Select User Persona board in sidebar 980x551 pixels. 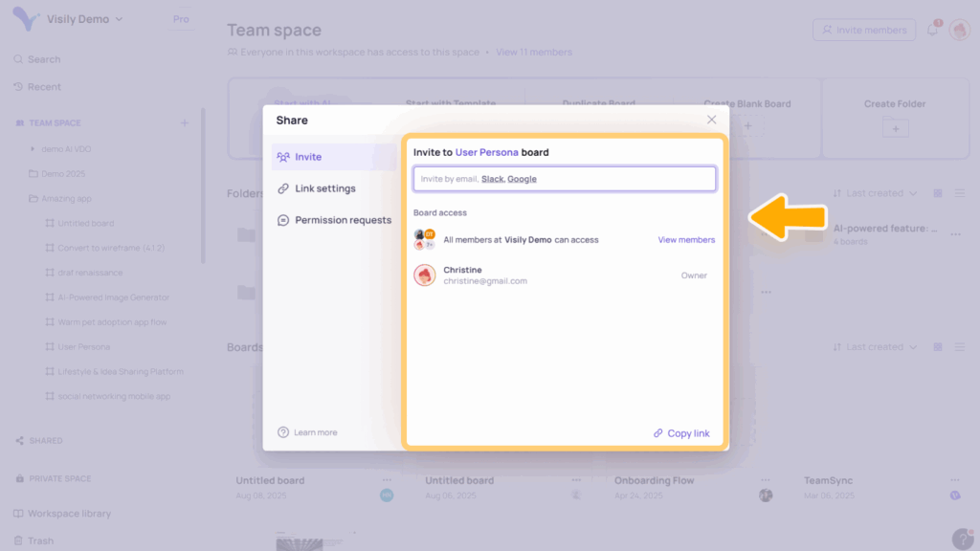click(83, 347)
